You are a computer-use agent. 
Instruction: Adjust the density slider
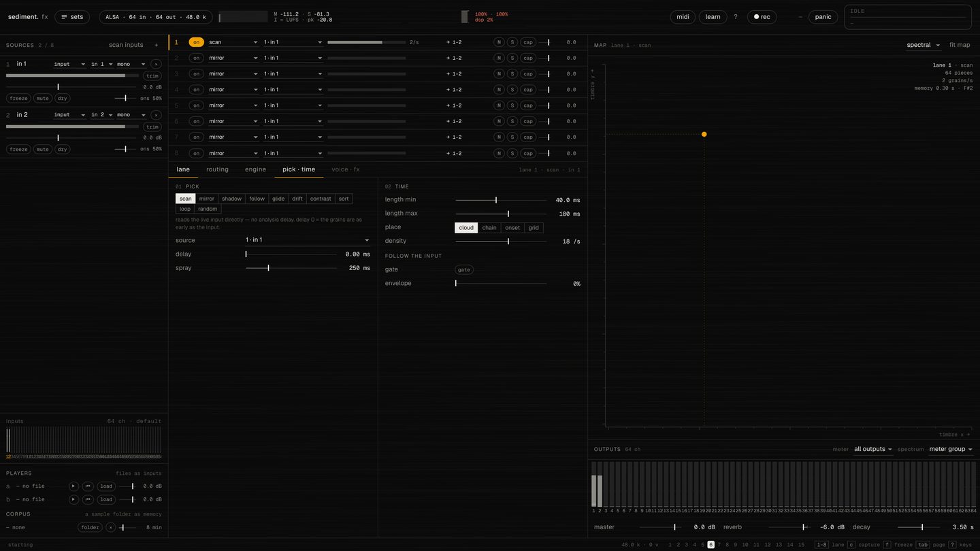tap(501, 241)
